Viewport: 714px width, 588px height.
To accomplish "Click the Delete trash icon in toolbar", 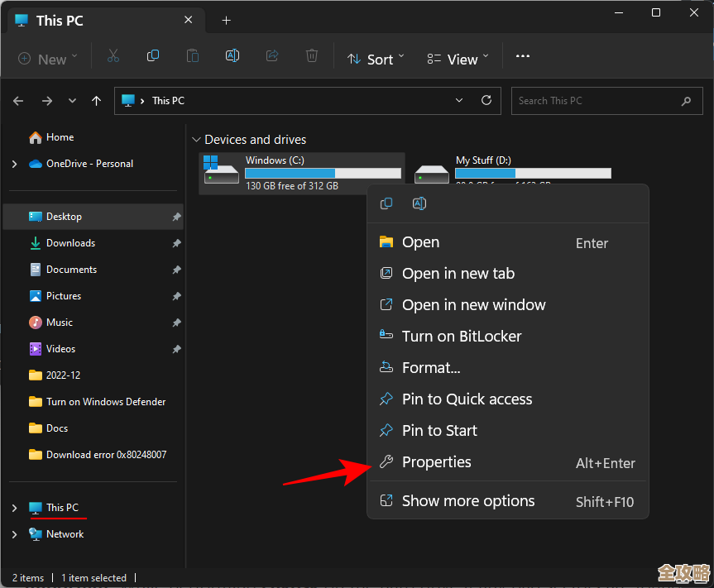I will [312, 57].
